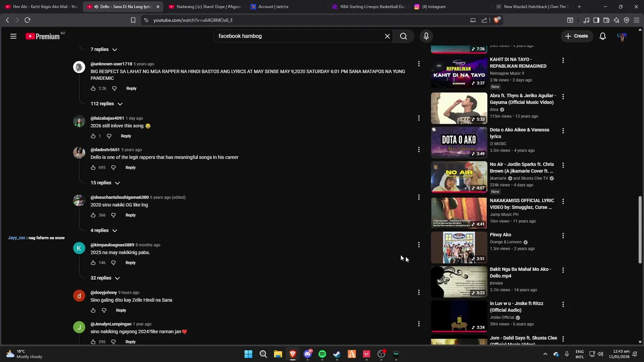Go back with browser back arrow

(7, 20)
